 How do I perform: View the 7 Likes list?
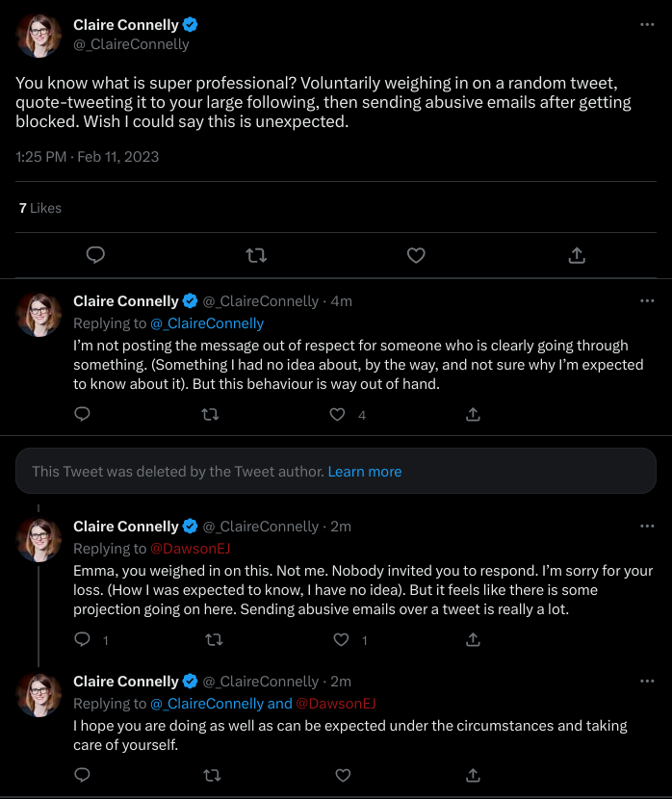pos(40,208)
